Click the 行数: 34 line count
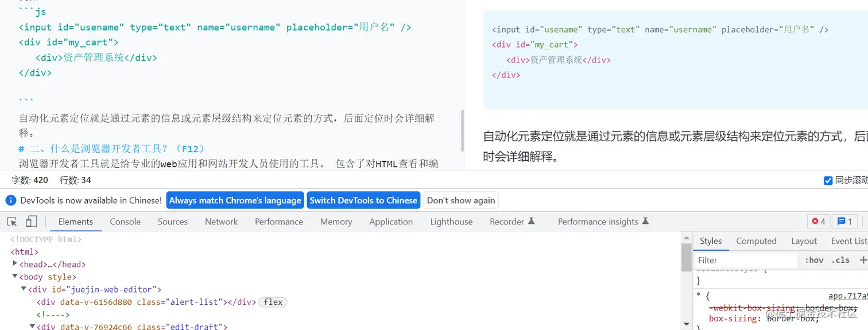 tap(75, 180)
